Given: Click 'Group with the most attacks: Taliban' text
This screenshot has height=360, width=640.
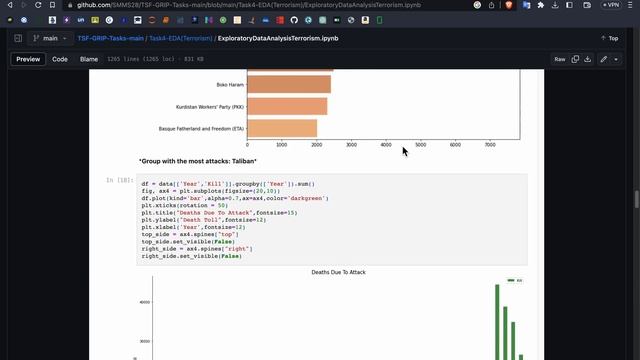Looking at the screenshot, I should point(198,161).
